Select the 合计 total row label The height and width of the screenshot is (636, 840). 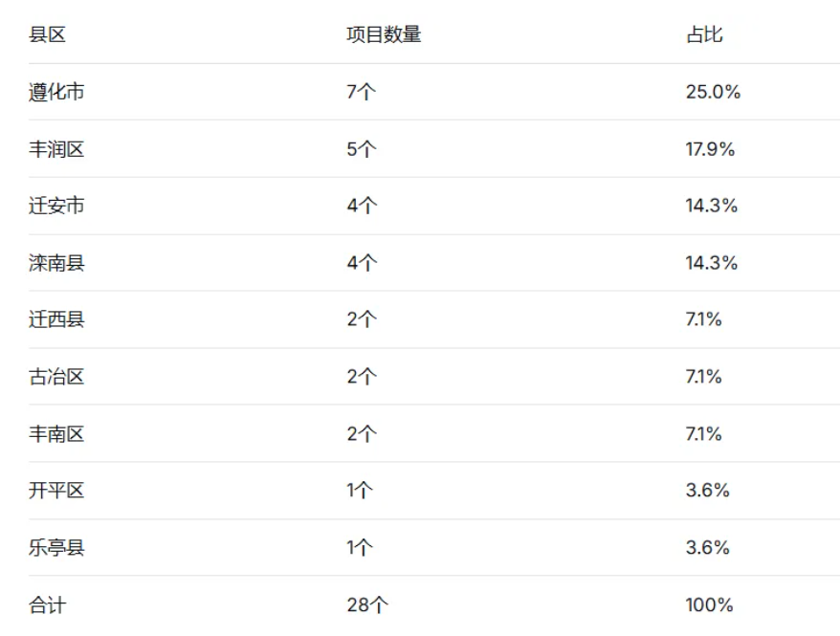(48, 604)
